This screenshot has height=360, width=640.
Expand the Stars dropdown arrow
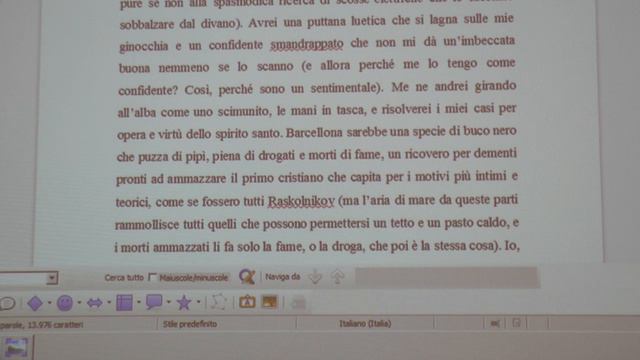click(x=198, y=302)
